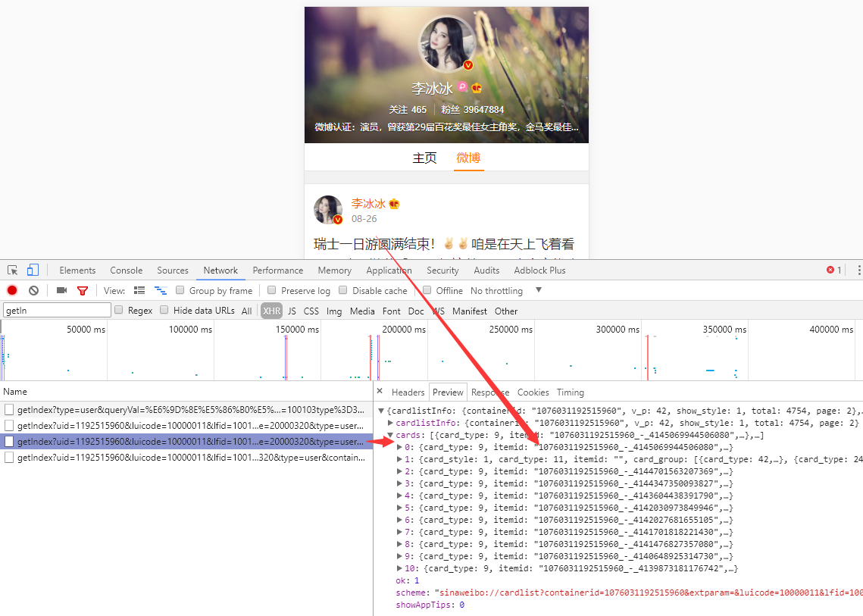Open the DevTools customization three-dot menu
The height and width of the screenshot is (616, 863).
coord(858,270)
